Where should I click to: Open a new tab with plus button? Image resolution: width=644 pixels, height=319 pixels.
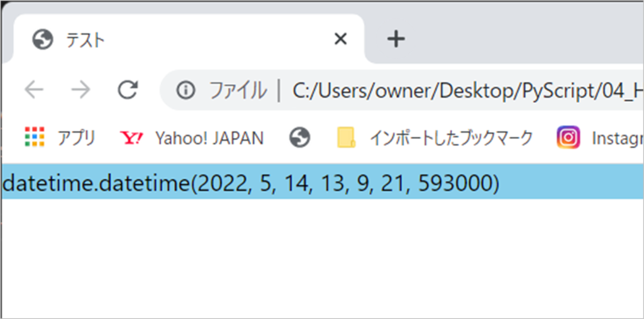396,40
